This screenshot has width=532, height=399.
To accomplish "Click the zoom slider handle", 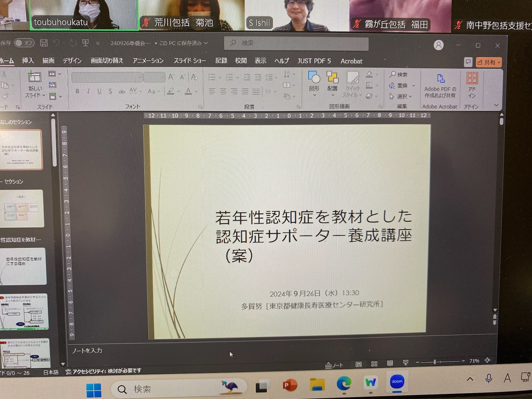I will (435, 362).
